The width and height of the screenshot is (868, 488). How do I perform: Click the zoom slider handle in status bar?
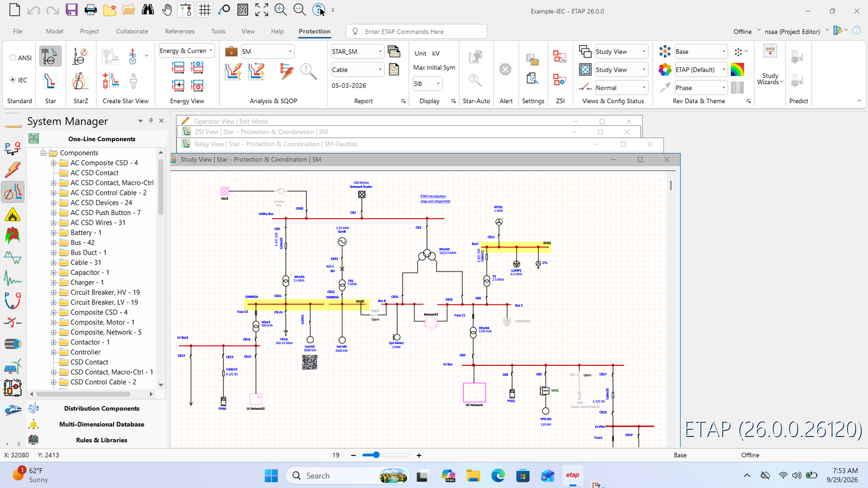(x=376, y=455)
